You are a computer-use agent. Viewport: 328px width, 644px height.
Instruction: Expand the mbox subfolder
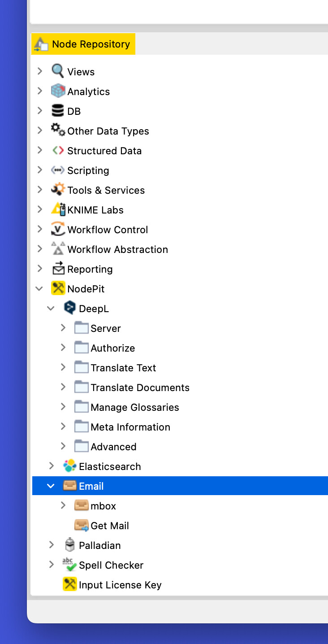click(x=63, y=505)
